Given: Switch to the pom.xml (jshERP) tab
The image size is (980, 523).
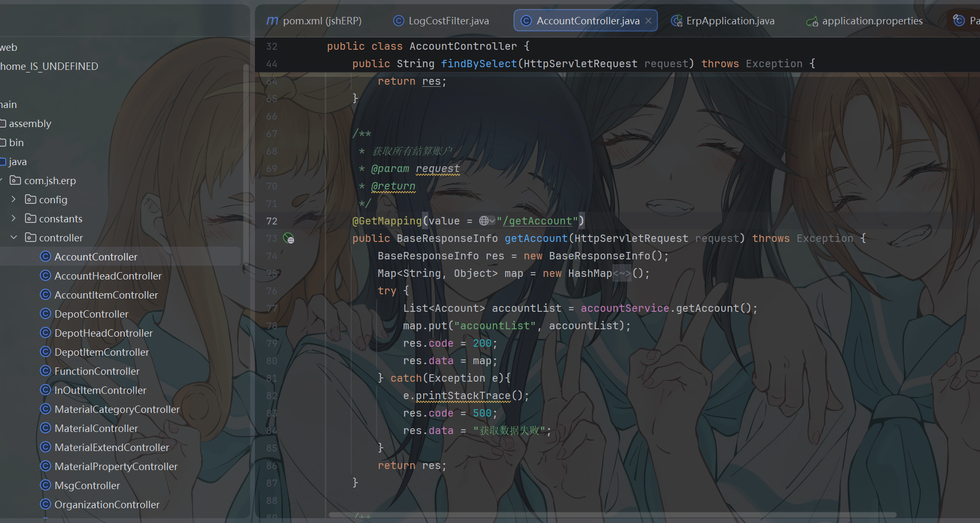Looking at the screenshot, I should pos(314,21).
